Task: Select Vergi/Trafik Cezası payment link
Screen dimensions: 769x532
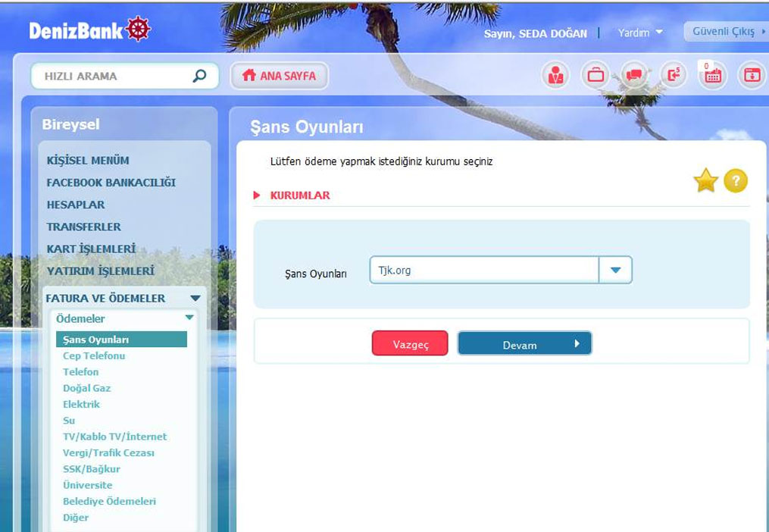Action: [108, 453]
